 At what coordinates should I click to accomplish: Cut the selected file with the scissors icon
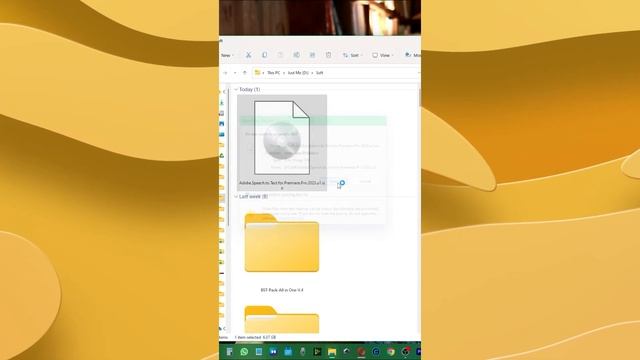click(248, 55)
